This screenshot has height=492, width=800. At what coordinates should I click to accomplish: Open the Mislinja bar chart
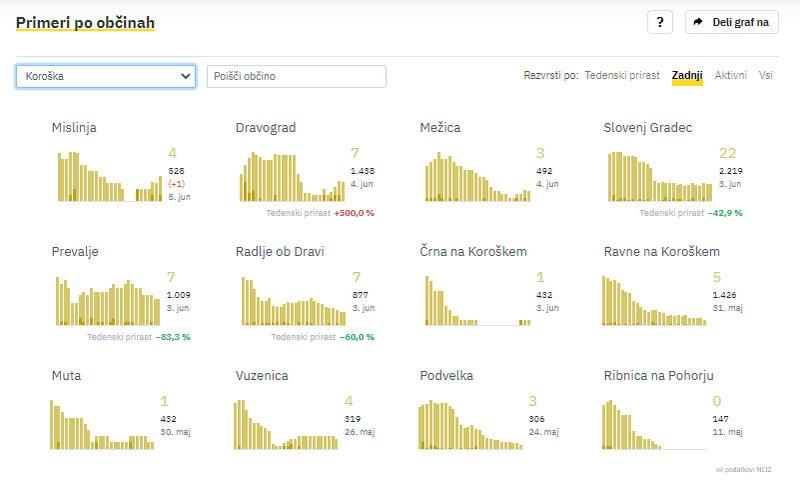click(x=109, y=176)
